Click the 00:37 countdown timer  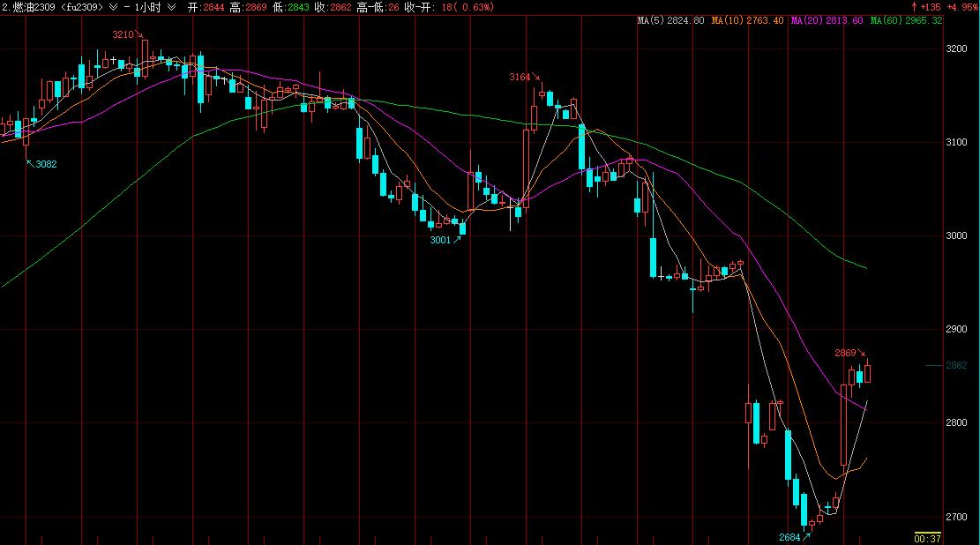(927, 538)
